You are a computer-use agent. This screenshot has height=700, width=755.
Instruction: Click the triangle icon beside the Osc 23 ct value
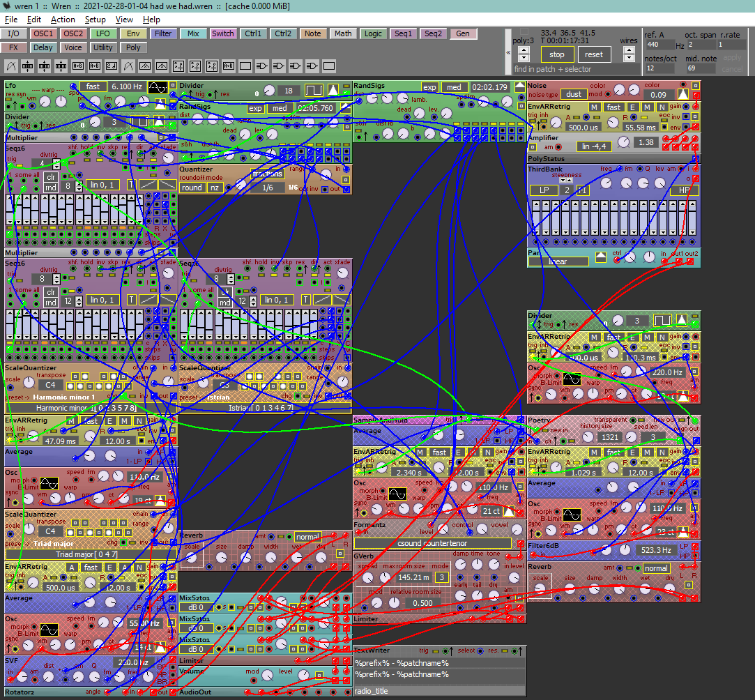(x=682, y=532)
